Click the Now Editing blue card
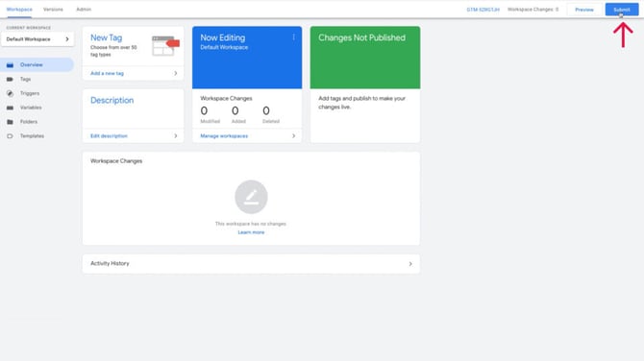This screenshot has height=361, width=644. click(x=247, y=58)
